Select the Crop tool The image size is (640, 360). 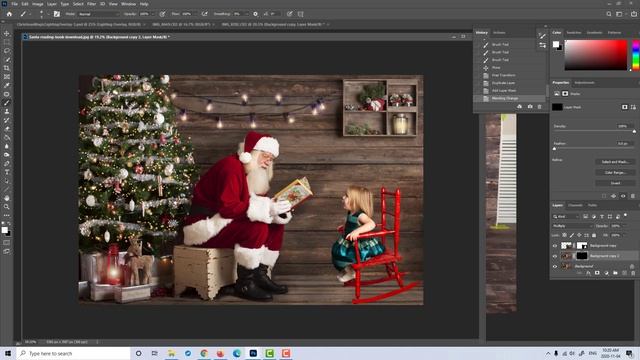[x=7, y=68]
